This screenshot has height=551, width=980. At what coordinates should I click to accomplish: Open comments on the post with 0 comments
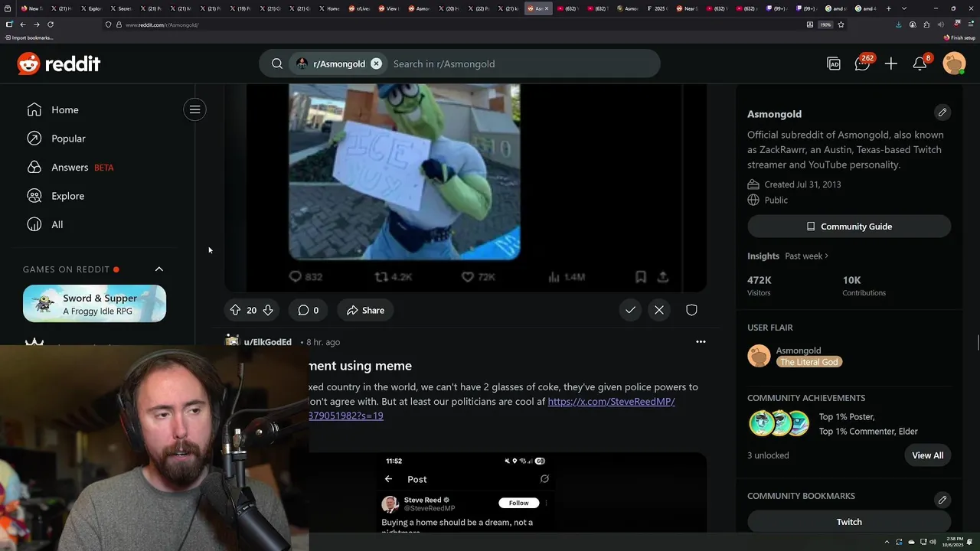[308, 310]
